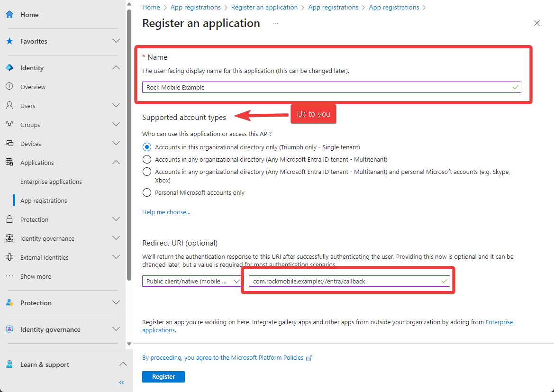
Task: Click the Groups people icon
Action: coord(9,124)
